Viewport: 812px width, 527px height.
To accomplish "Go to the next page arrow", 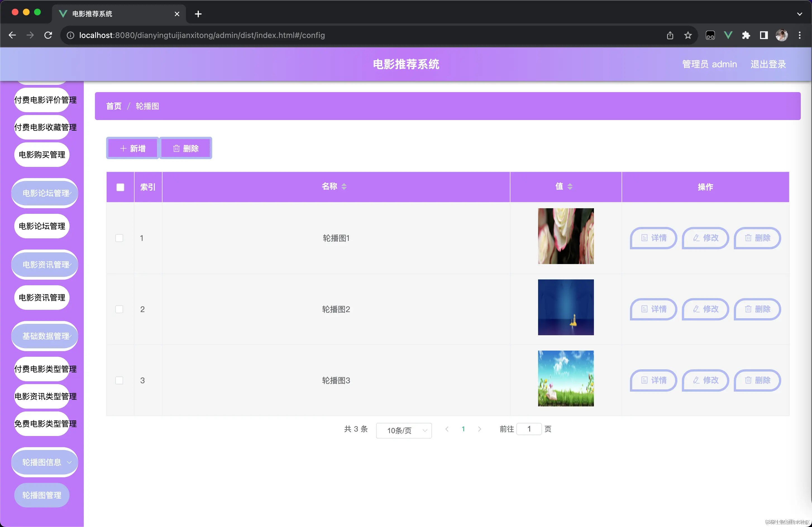I will pyautogui.click(x=479, y=429).
